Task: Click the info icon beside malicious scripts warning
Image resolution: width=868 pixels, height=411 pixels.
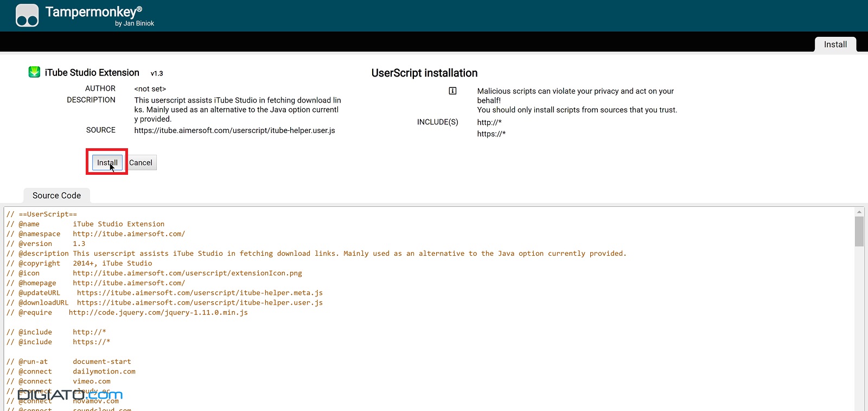Action: [x=452, y=91]
